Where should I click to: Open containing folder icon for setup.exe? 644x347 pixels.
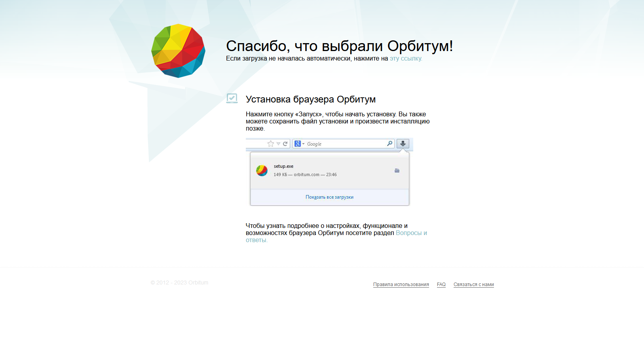[x=397, y=171]
